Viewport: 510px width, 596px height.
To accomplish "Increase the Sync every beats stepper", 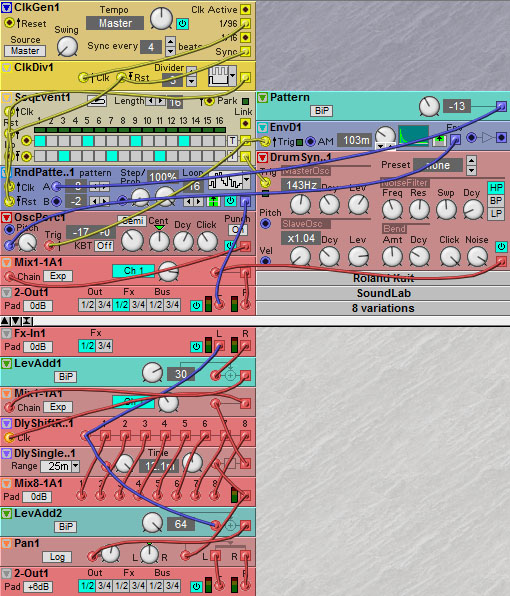I will click(x=171, y=41).
